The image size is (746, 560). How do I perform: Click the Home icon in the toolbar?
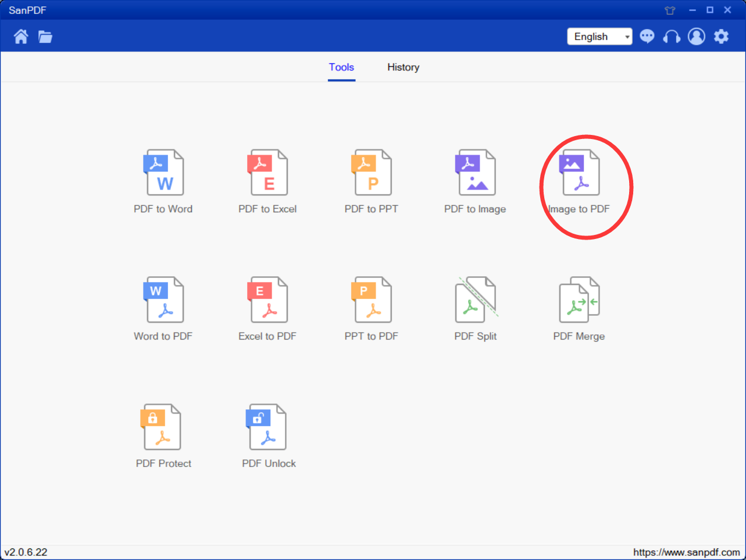[x=20, y=36]
